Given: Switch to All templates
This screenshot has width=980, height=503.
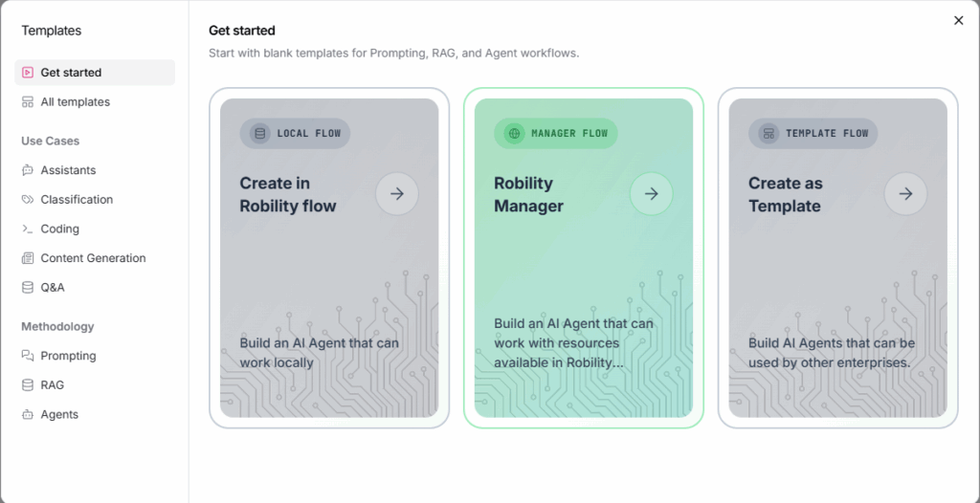Looking at the screenshot, I should point(75,102).
